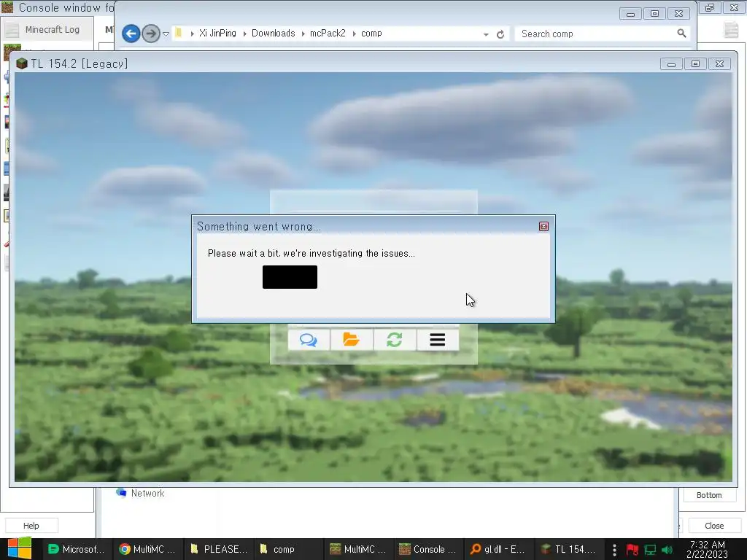The height and width of the screenshot is (560, 747).
Task: Switch to PLEASE... folder taskbar item
Action: tap(218, 549)
